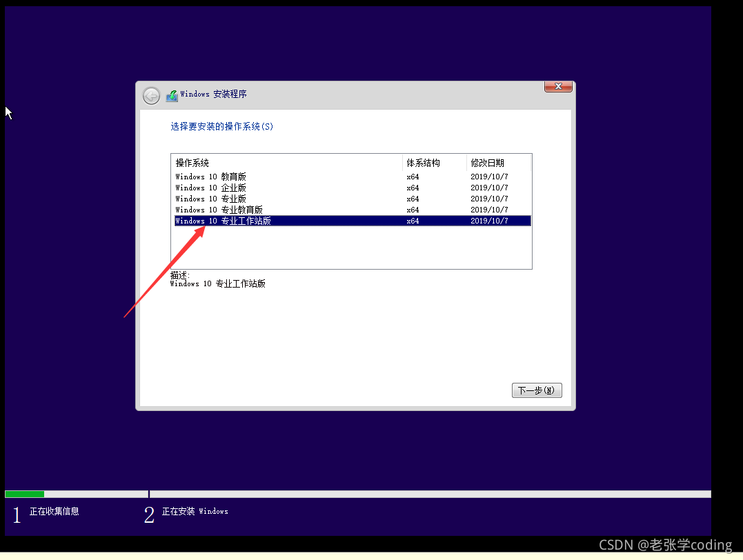Select Windows 10 企业版 row
The height and width of the screenshot is (560, 743).
pyautogui.click(x=353, y=188)
